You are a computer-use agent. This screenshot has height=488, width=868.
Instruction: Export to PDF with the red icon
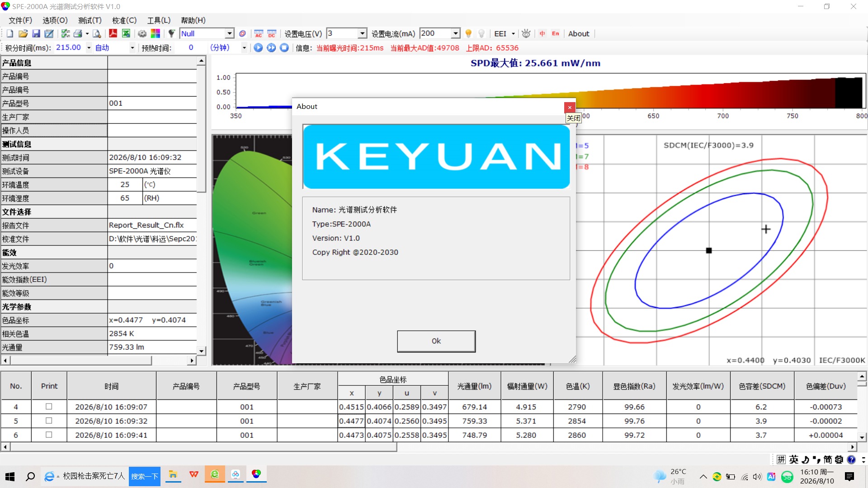[x=113, y=34]
